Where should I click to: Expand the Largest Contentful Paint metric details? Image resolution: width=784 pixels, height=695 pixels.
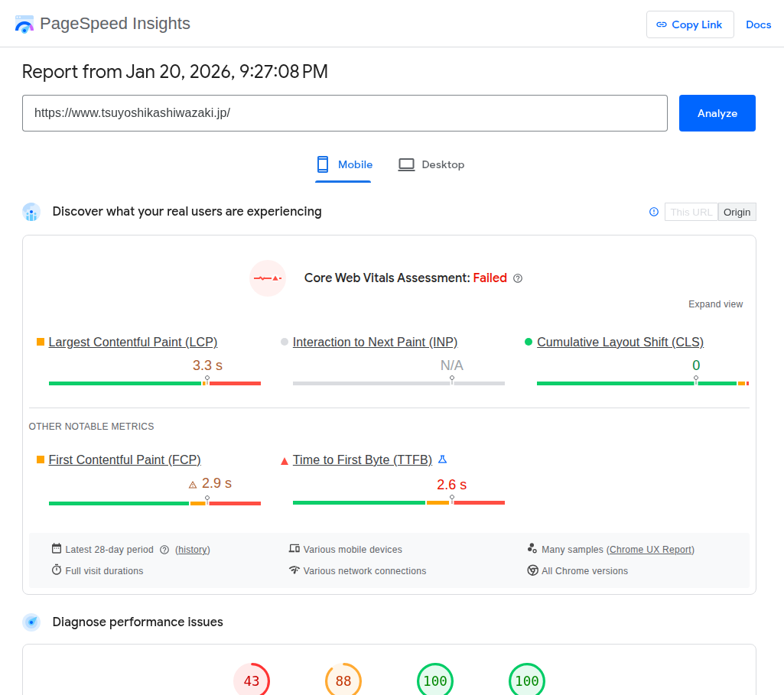(132, 342)
